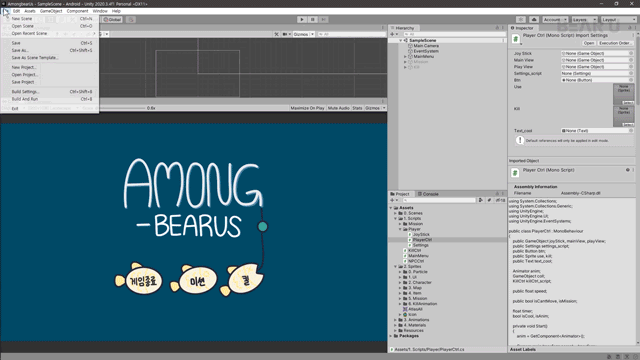Select EventSystem in Hierarchy

point(426,51)
